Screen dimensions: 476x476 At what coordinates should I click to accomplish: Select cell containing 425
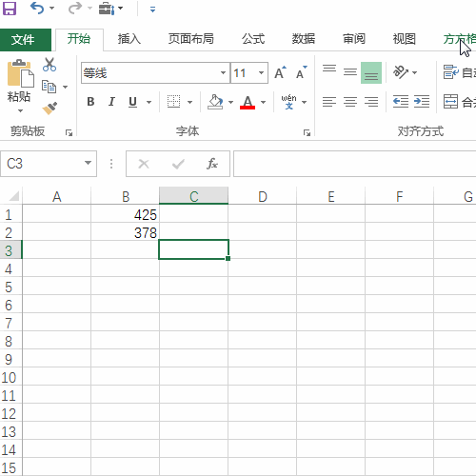pos(125,214)
